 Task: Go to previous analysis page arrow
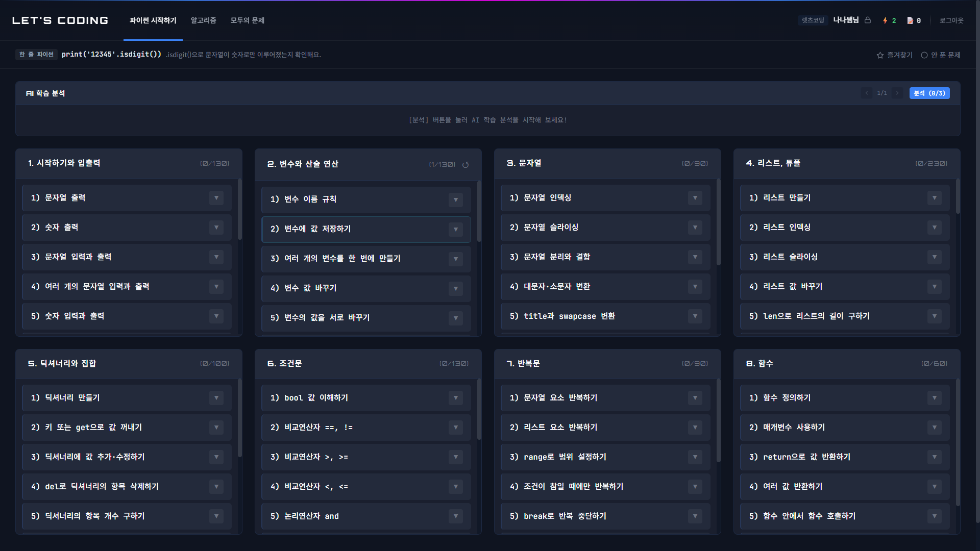tap(867, 93)
